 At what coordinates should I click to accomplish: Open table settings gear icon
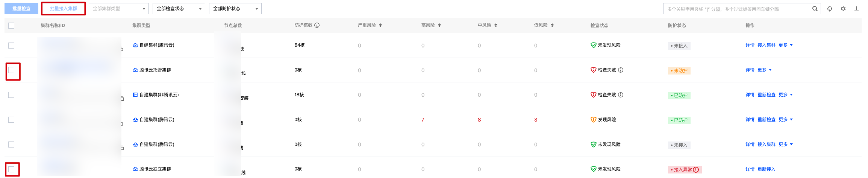click(x=843, y=9)
